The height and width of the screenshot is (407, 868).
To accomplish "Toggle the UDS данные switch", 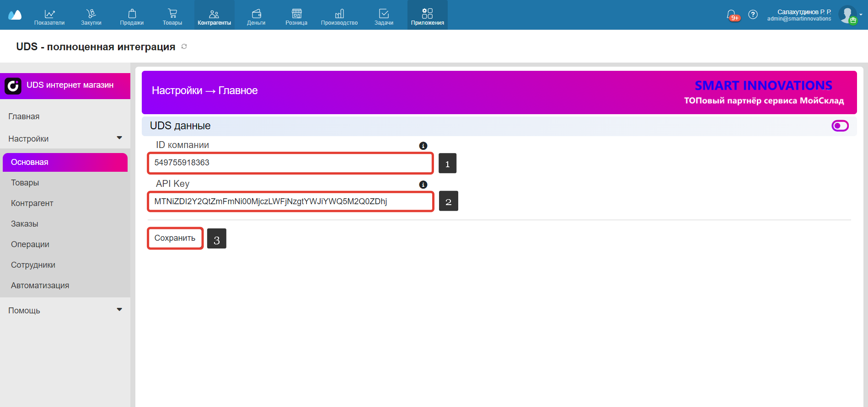I will pyautogui.click(x=840, y=126).
